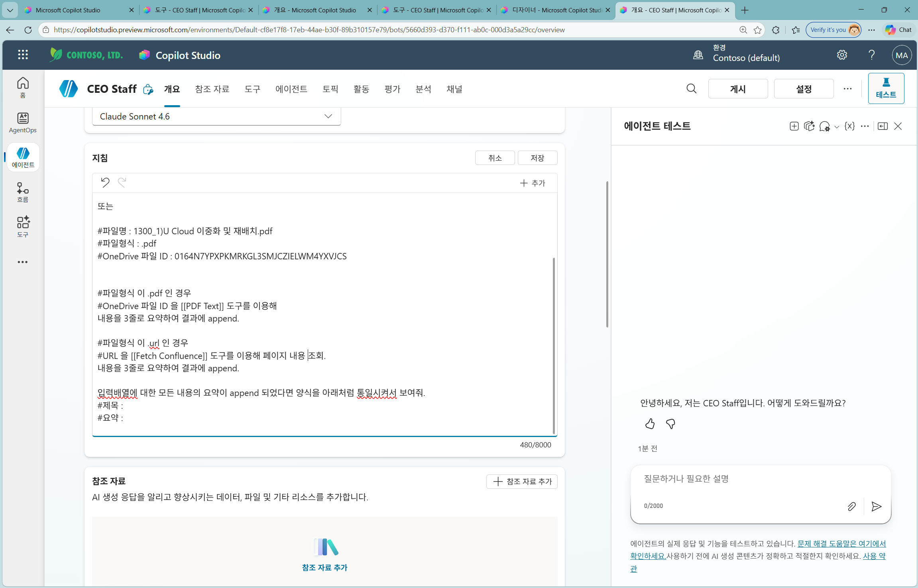
Task: Switch to the 에이전트 tab in agent header
Action: 291,89
